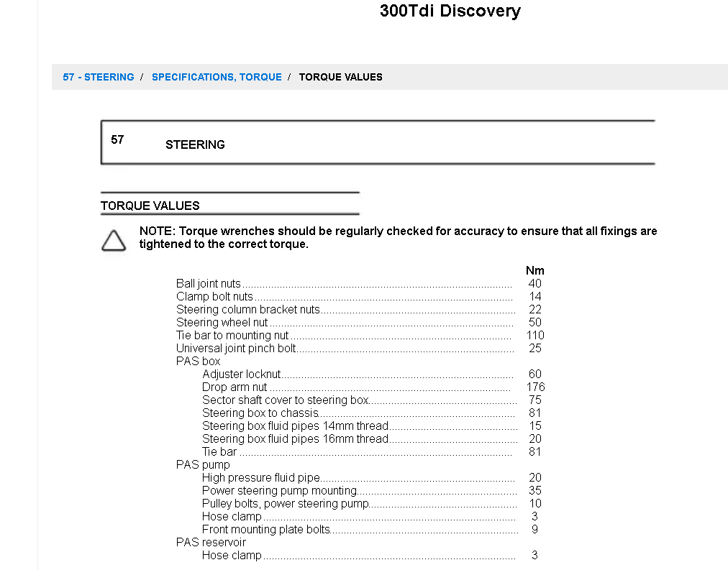
Task: Select Sector shaft cover to steering box label
Action: coord(286,400)
